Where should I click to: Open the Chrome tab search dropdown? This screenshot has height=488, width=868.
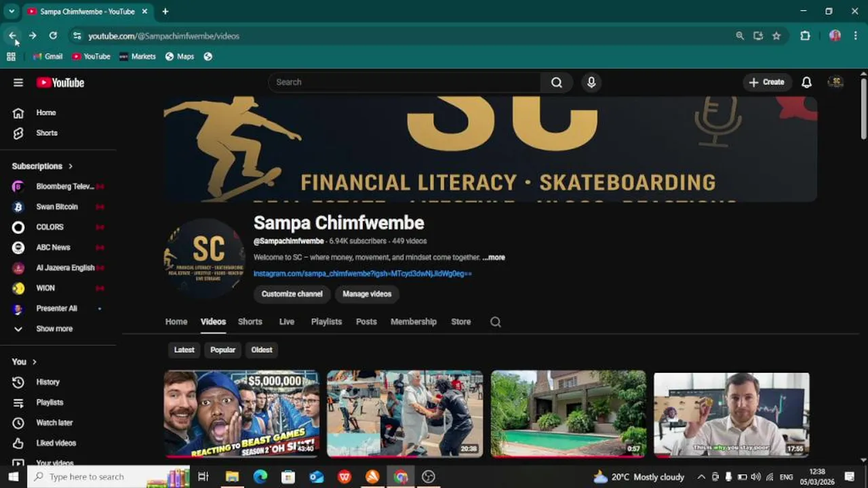12,12
